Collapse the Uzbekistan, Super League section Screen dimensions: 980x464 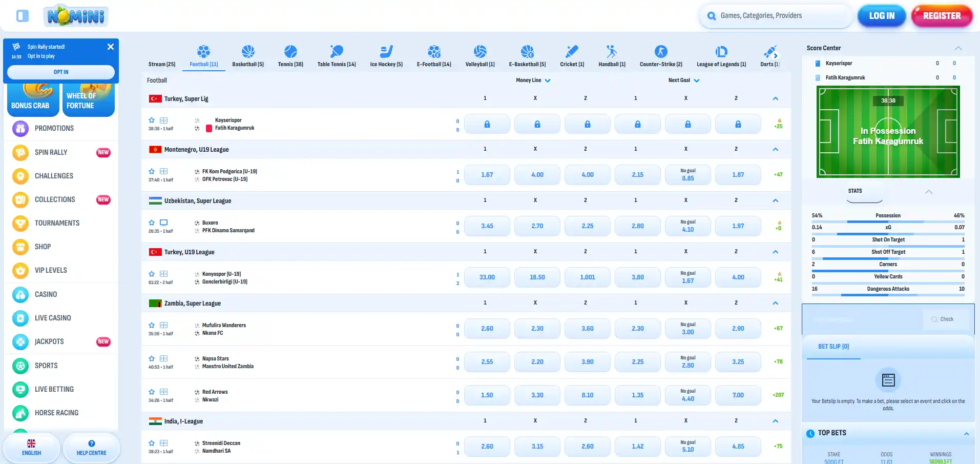coord(776,200)
